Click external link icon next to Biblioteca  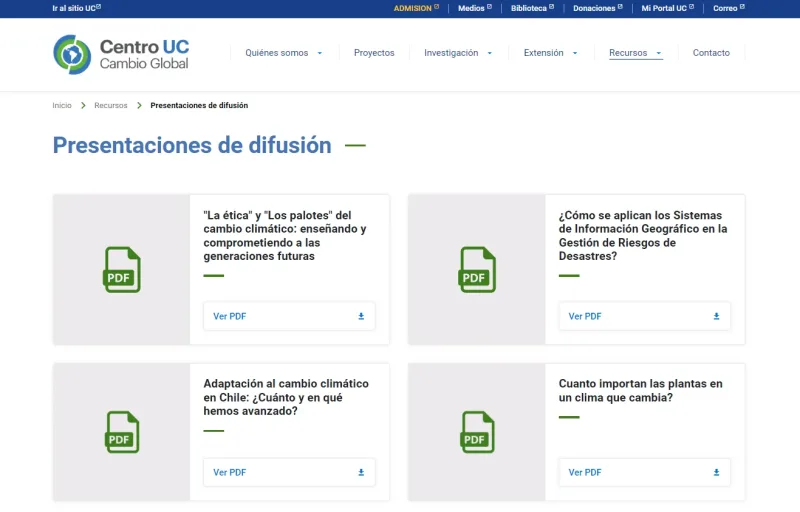point(552,7)
